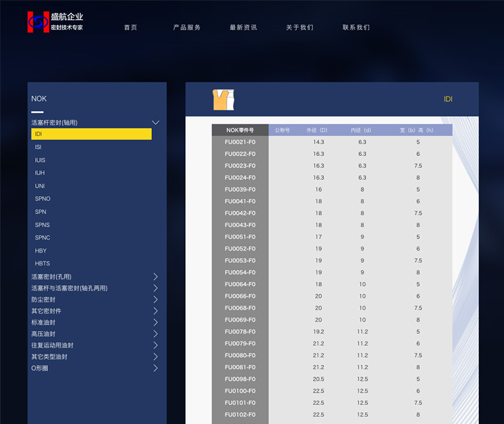Image resolution: width=504 pixels, height=424 pixels.
Task: Expand the 高压油封 category
Action: pos(156,334)
